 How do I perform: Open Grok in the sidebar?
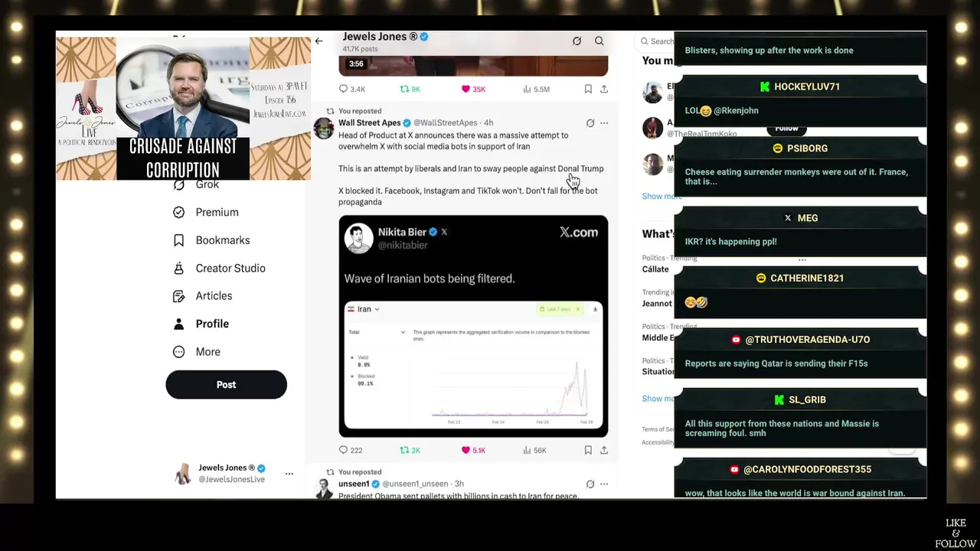[x=196, y=184]
